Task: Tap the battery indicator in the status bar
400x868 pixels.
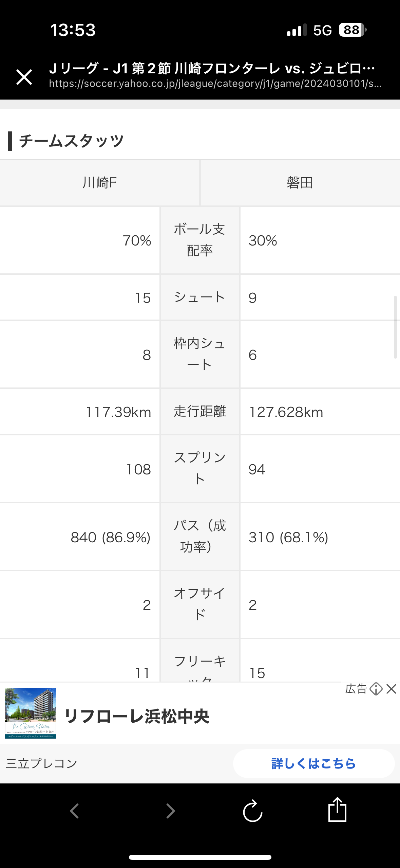Action: coord(353,30)
